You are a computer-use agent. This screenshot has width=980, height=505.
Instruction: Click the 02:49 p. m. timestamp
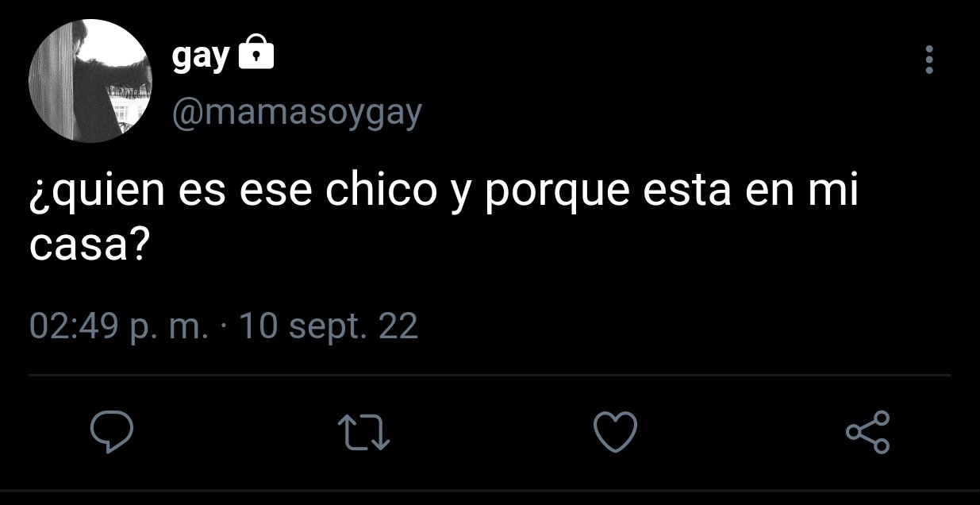point(119,326)
